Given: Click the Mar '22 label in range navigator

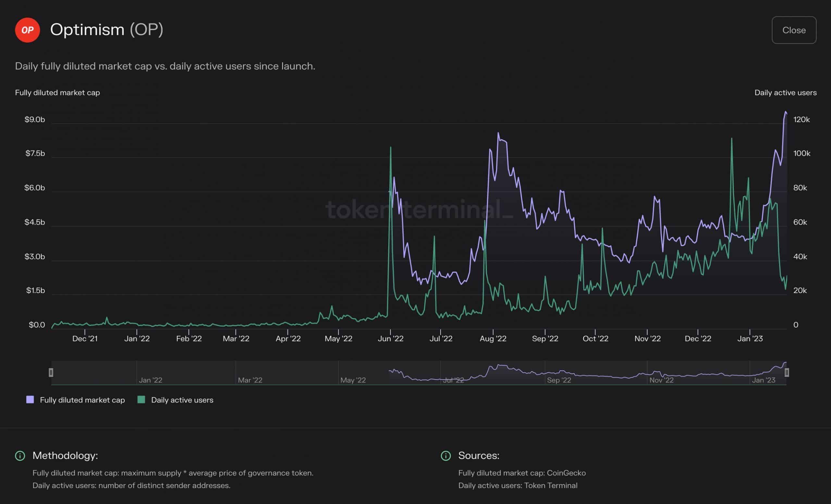Looking at the screenshot, I should 250,380.
